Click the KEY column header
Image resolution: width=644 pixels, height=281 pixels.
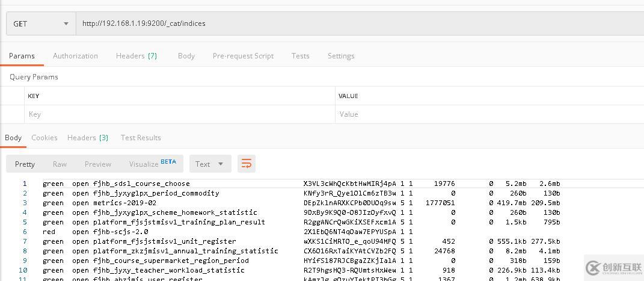33,96
